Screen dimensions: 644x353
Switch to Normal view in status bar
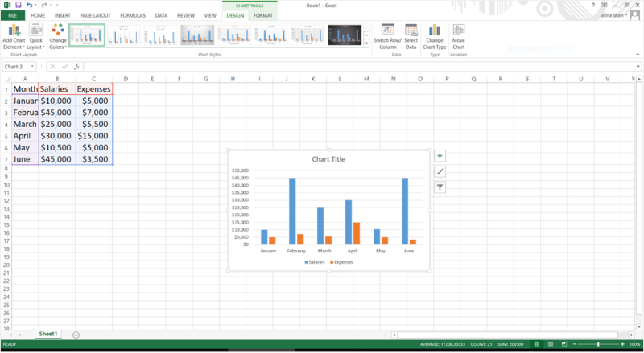coord(537,344)
